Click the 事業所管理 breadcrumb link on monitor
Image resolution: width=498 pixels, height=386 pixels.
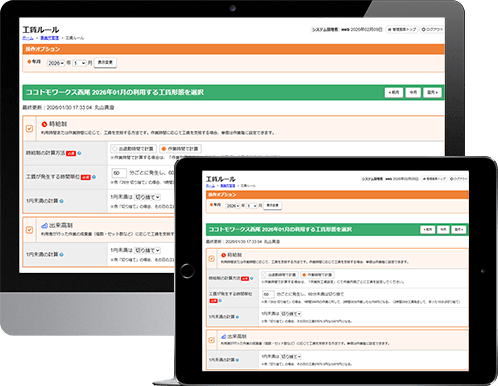click(50, 38)
